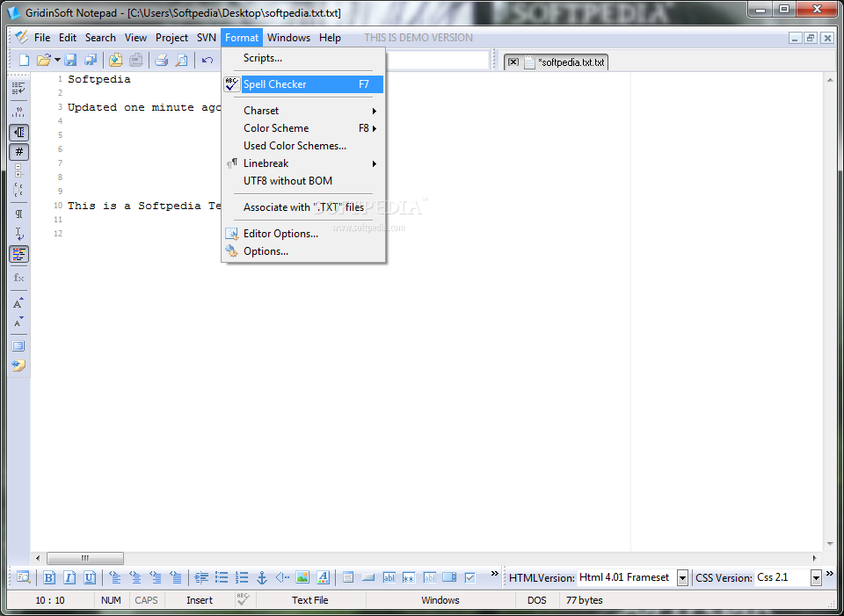This screenshot has height=616, width=844.
Task: Toggle ruler icon in left sidebar
Action: [x=18, y=112]
